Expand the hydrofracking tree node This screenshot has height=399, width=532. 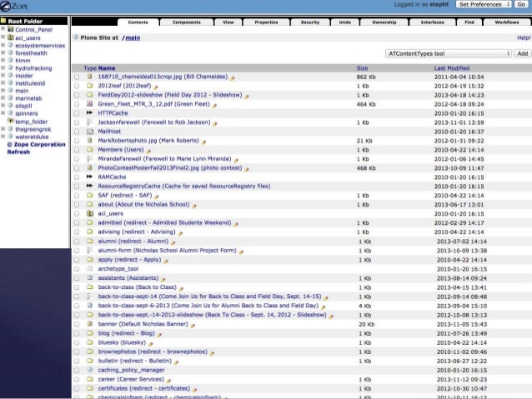3,67
